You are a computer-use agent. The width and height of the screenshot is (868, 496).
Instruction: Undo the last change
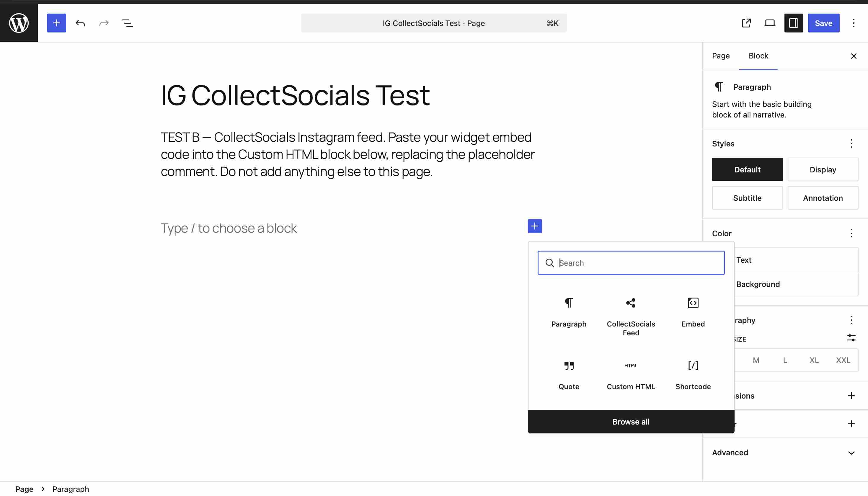click(80, 23)
